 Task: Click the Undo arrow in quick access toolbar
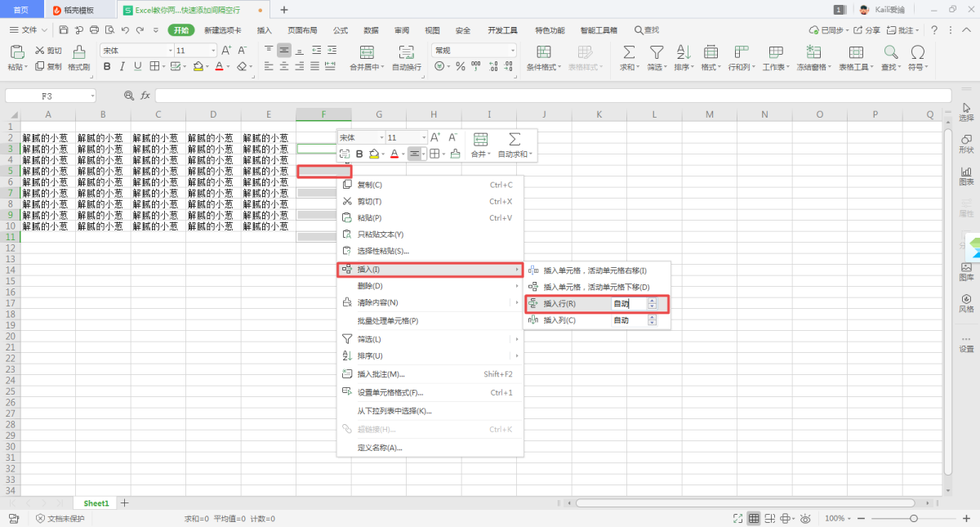(125, 30)
